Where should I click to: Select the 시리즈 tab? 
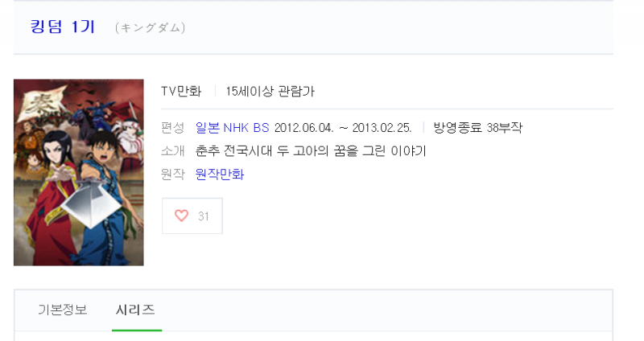click(x=135, y=310)
